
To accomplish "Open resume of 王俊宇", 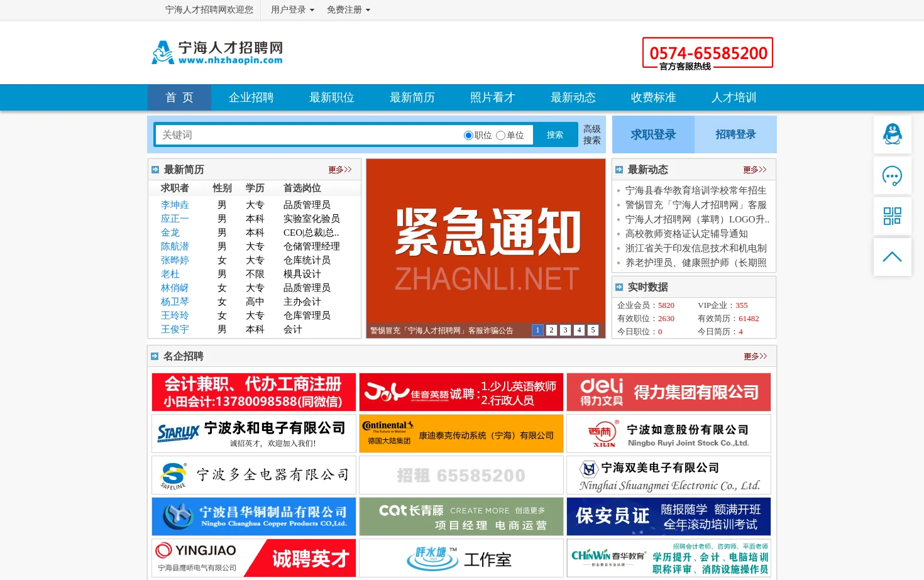I will [x=175, y=329].
